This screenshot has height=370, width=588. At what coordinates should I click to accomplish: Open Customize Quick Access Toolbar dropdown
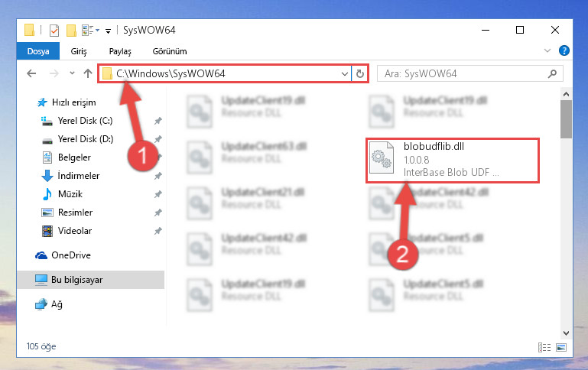pyautogui.click(x=108, y=31)
